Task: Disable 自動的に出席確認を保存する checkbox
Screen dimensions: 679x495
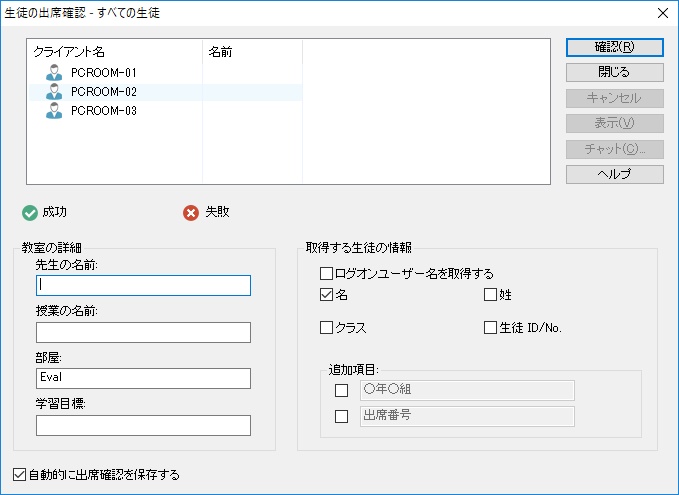Action: [20, 474]
